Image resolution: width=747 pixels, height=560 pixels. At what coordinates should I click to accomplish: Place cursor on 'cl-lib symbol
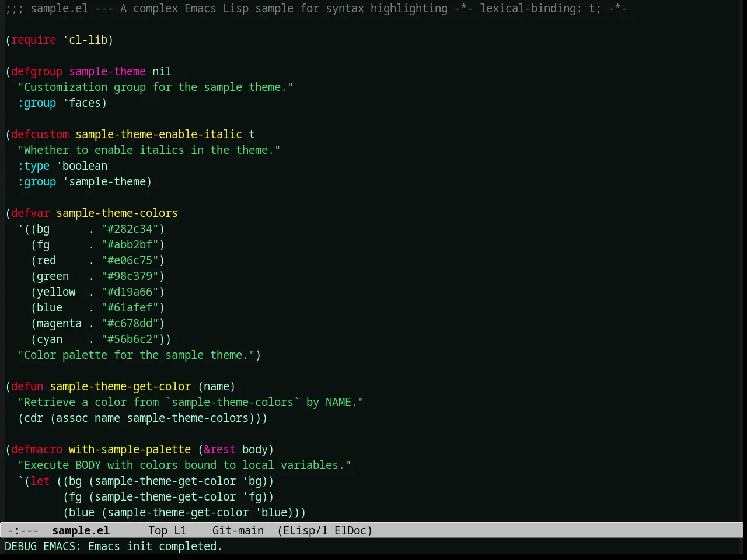coord(85,40)
